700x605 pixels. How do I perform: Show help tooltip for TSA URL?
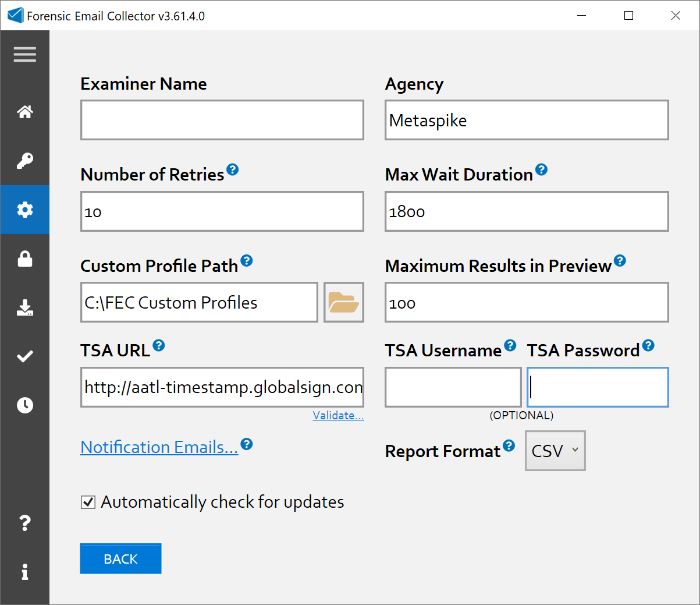point(158,346)
